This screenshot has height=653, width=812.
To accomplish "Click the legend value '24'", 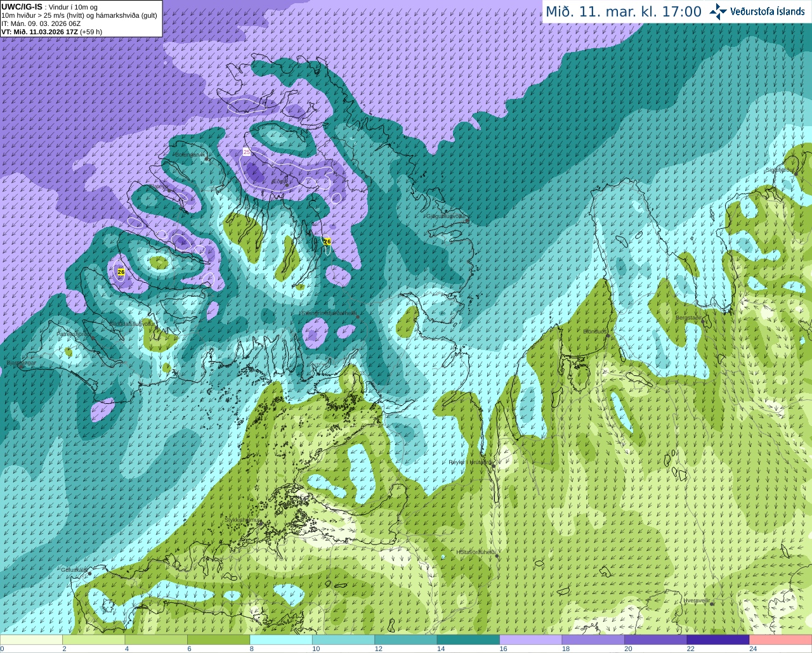I will pyautogui.click(x=753, y=649).
